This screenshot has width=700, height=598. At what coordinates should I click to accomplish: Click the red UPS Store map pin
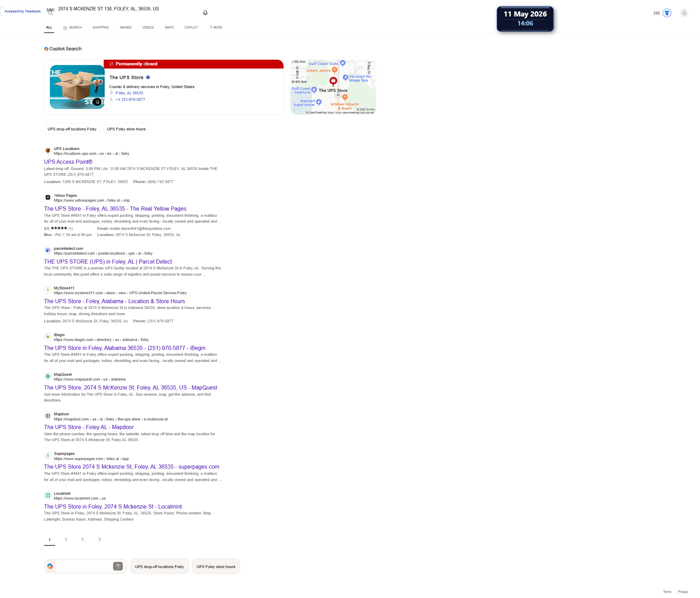(333, 81)
